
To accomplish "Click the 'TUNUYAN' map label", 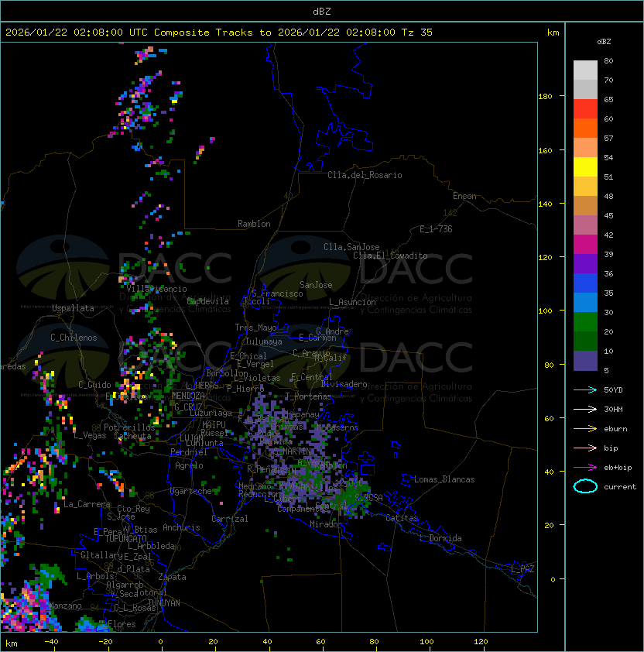I will point(164,603).
